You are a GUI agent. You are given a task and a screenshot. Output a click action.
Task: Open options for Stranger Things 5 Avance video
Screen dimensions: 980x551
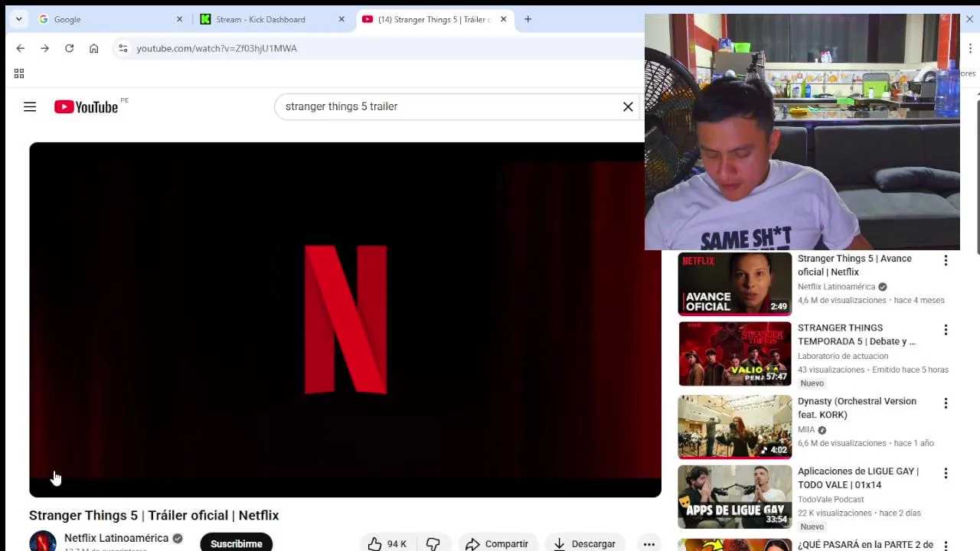coord(946,261)
